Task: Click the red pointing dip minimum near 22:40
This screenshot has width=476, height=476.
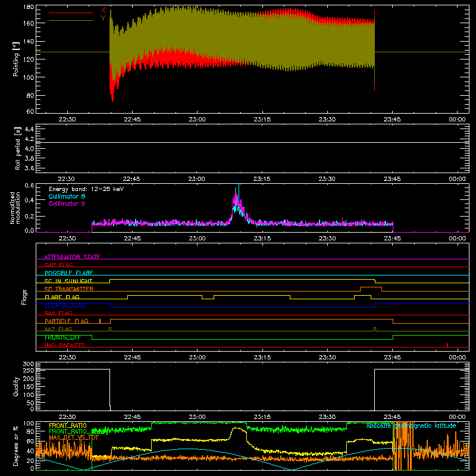Action: coord(112,99)
